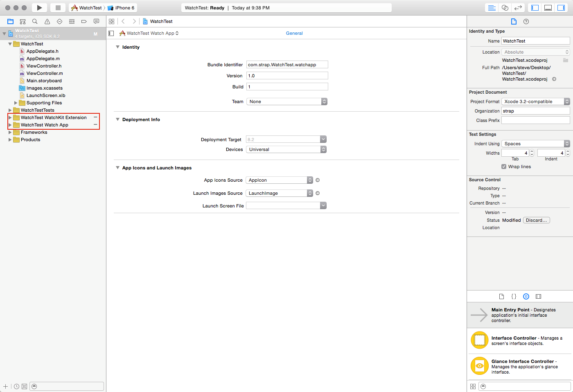Viewport: 573px width, 392px height.
Task: Open the Media library
Action: coord(538,296)
